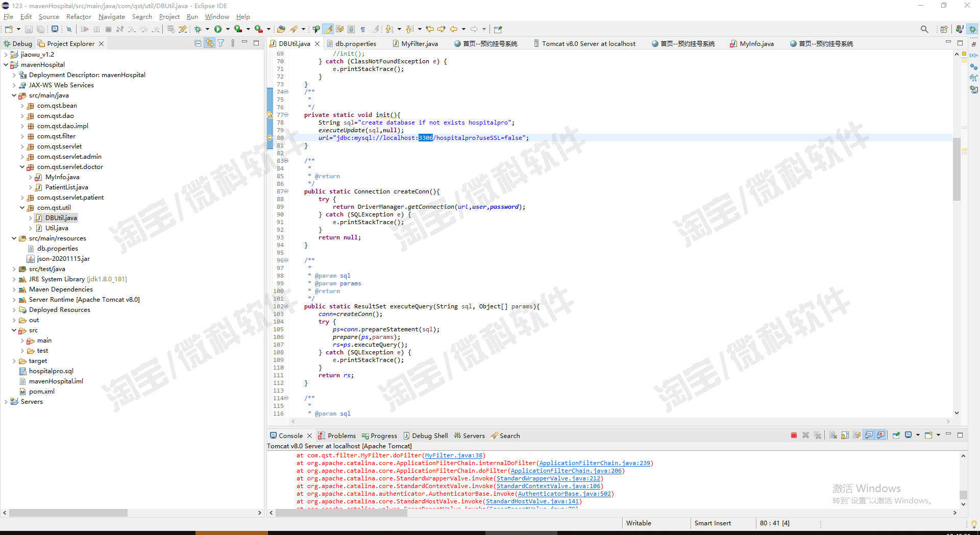Follow AuthenticatorBase.java:502 link
Screen dimensions: 980x535
coord(564,494)
